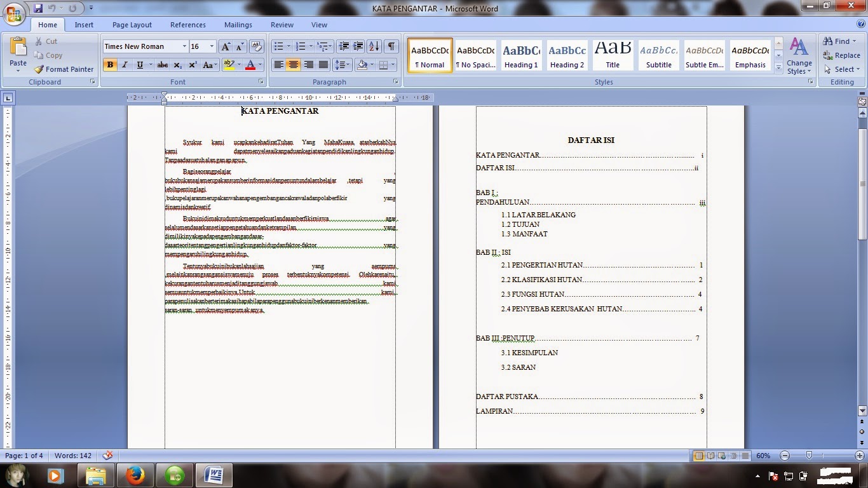Copy the selection to clipboard
868x488 pixels.
pyautogui.click(x=48, y=55)
